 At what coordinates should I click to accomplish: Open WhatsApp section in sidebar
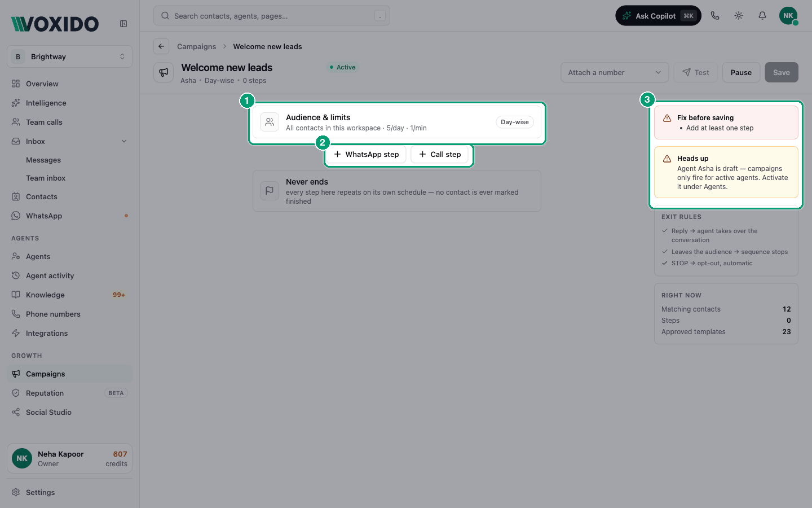click(69, 216)
